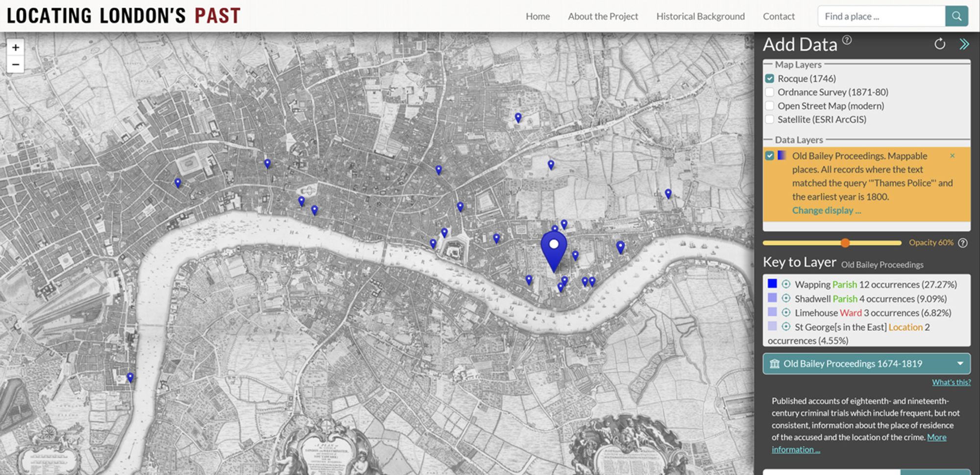
Task: Click 'Opacity 60%' label
Action: (x=931, y=242)
